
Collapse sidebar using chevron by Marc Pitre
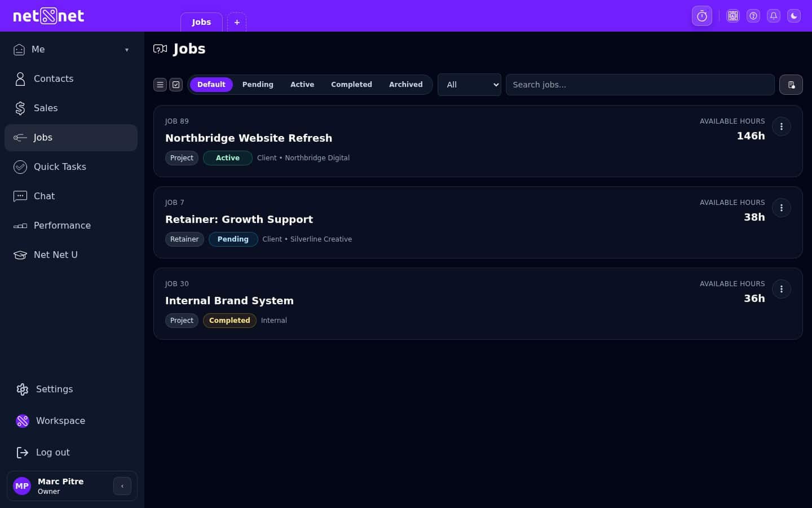pos(122,486)
